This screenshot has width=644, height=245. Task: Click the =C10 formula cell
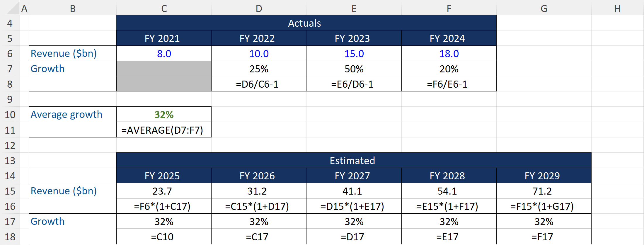click(x=162, y=237)
